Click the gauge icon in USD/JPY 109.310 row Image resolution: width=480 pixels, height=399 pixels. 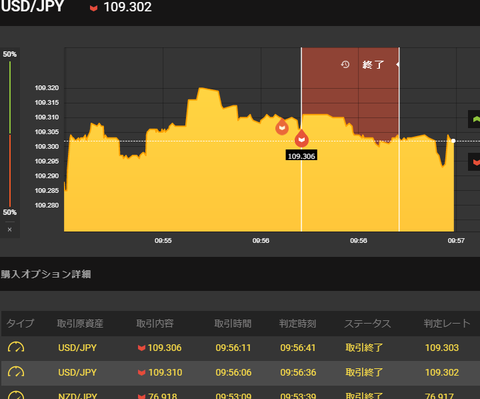pyautogui.click(x=16, y=372)
